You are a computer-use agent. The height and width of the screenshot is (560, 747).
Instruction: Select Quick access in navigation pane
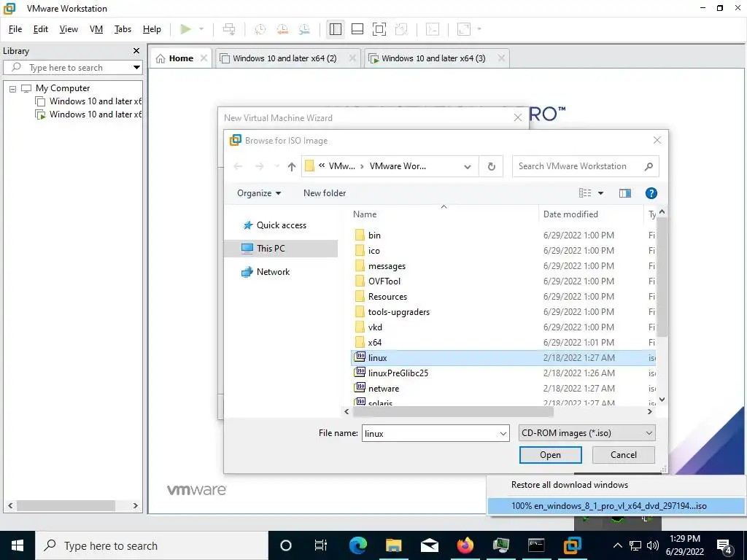click(x=281, y=225)
